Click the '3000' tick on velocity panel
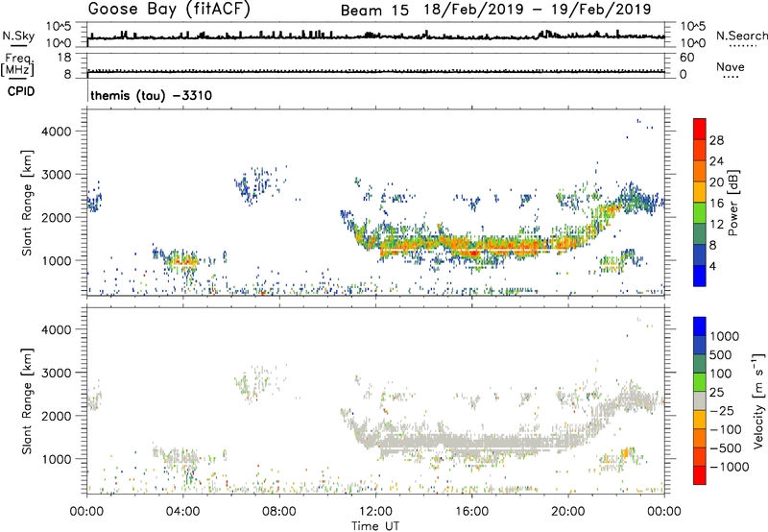 (x=56, y=373)
